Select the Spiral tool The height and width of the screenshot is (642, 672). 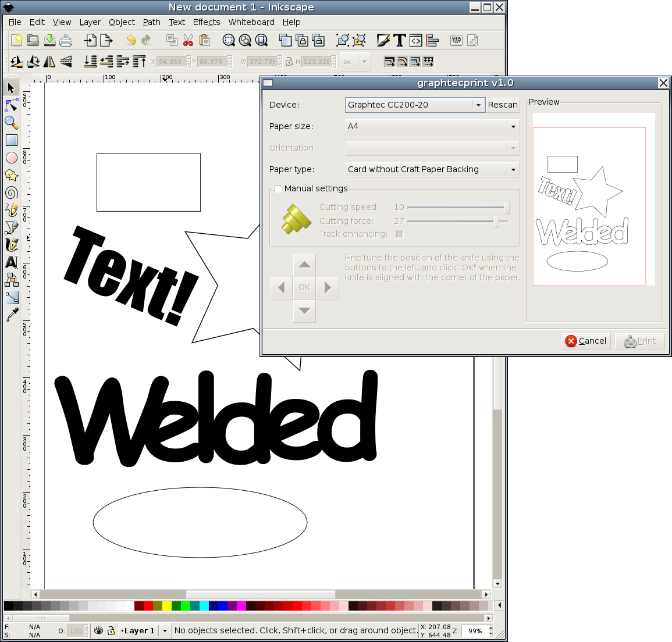click(x=11, y=192)
